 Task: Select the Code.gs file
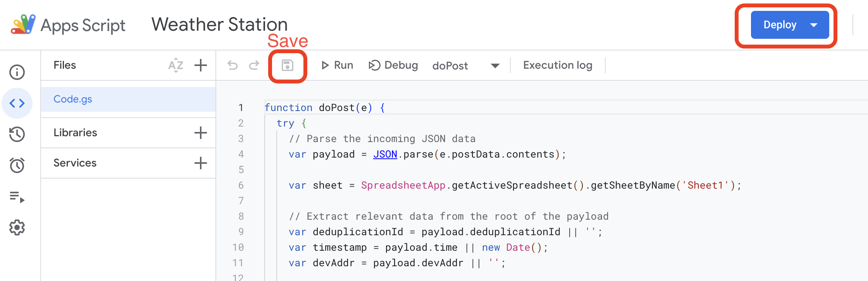73,99
